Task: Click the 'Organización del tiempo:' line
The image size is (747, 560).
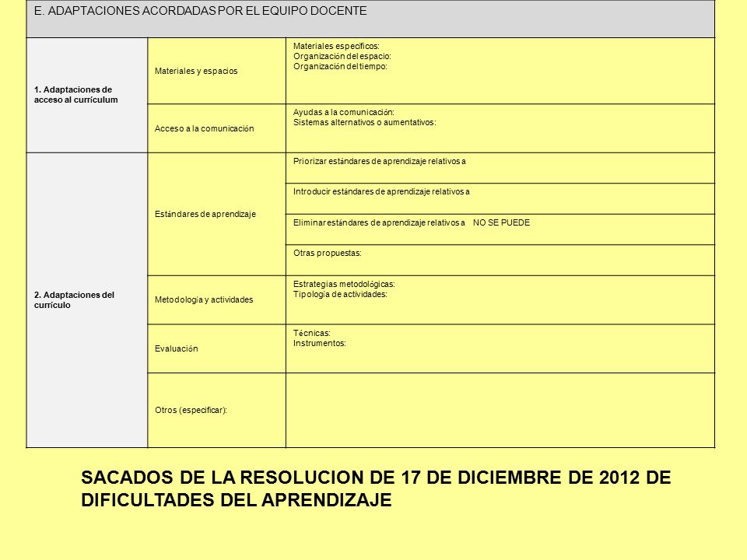Action: (x=340, y=66)
